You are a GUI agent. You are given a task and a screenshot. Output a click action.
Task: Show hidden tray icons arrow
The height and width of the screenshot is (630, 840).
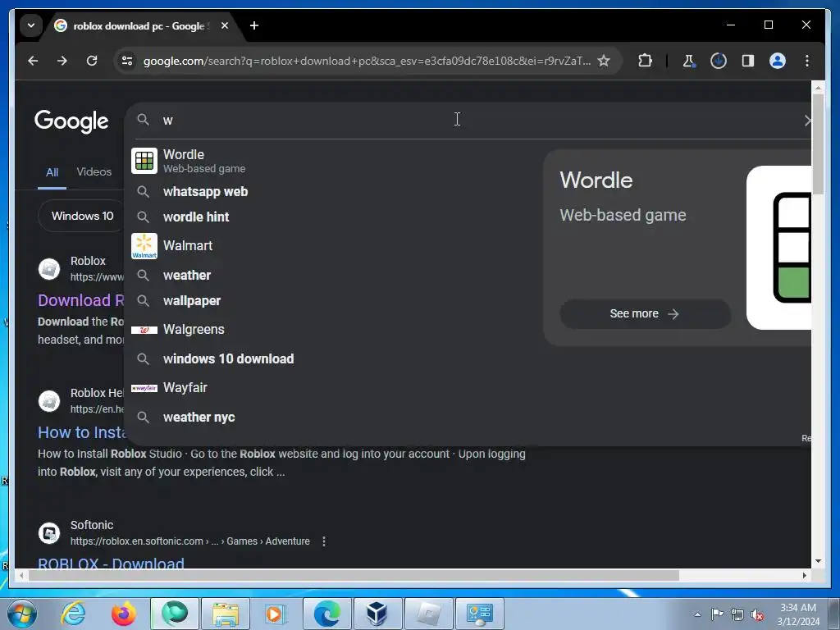click(697, 614)
